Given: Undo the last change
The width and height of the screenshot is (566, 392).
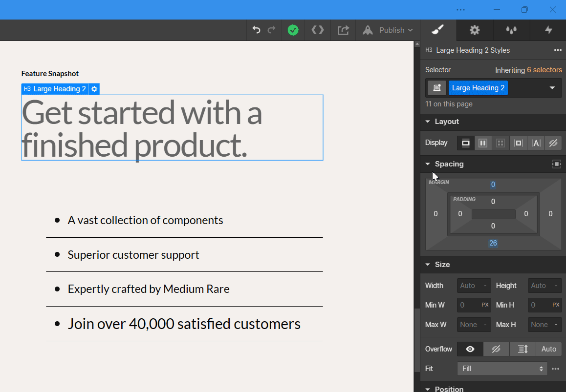Looking at the screenshot, I should (256, 30).
